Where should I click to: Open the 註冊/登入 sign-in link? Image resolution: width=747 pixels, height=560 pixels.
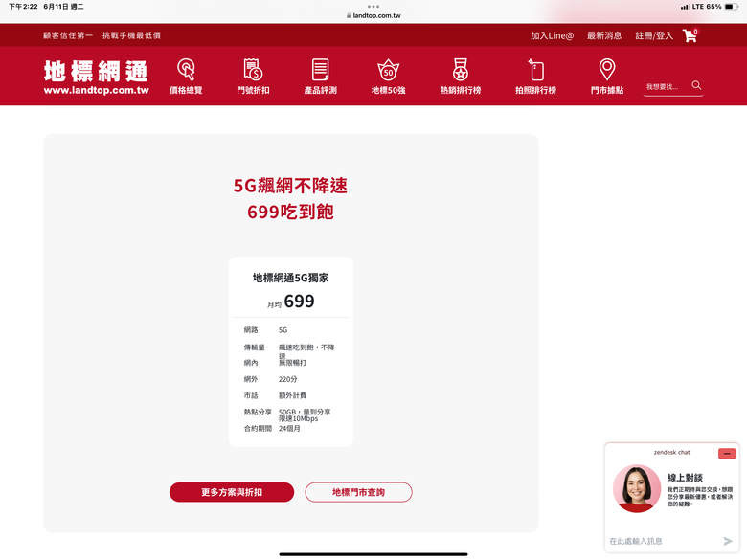[653, 35]
